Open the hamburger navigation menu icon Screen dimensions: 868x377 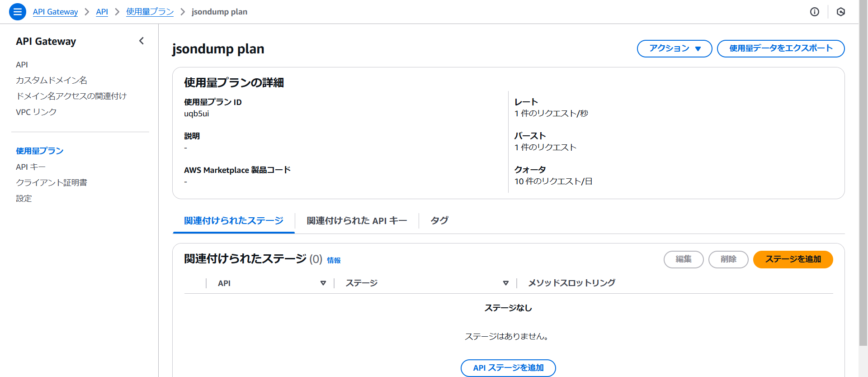coord(17,12)
